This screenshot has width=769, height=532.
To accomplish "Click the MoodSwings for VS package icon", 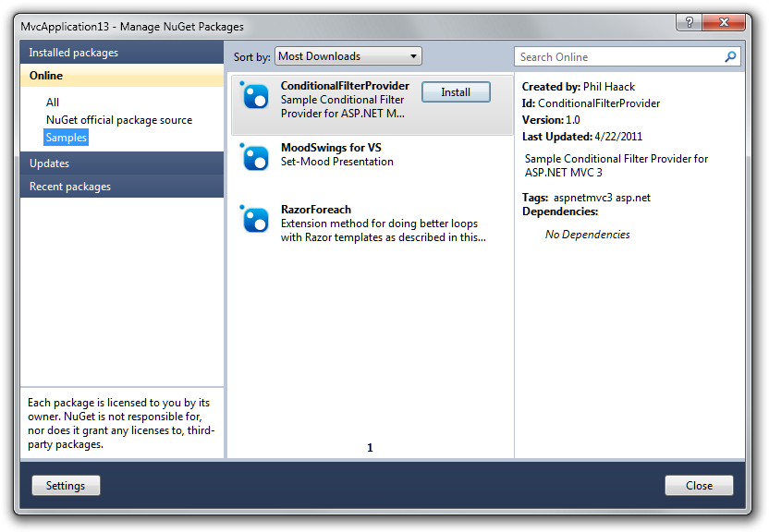I will [x=254, y=157].
